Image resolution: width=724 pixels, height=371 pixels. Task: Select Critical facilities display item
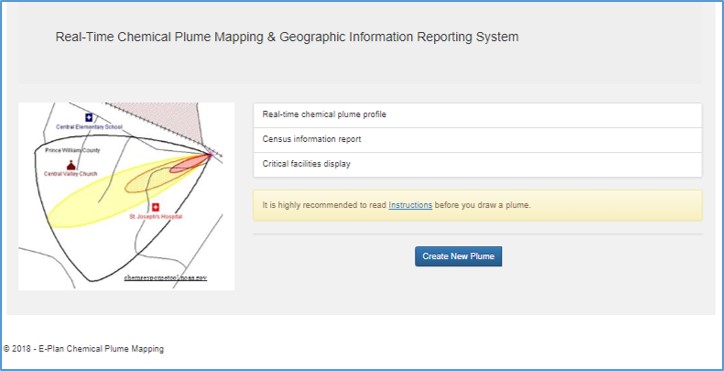tap(477, 164)
